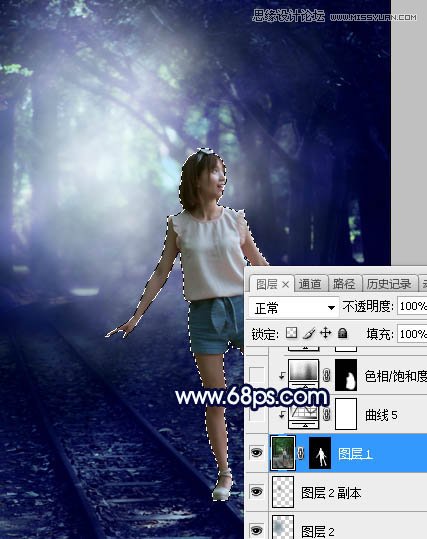The width and height of the screenshot is (427, 539).
Task: Close 图层 panel tab X
Action: click(285, 284)
